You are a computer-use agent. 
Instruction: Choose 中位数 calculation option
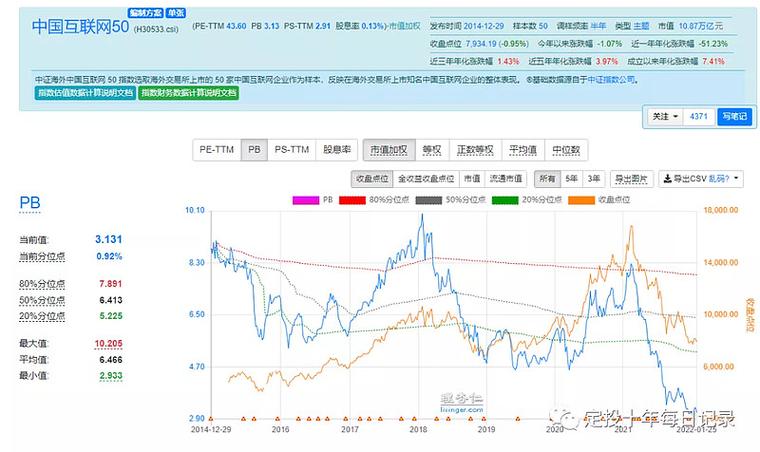click(x=566, y=150)
